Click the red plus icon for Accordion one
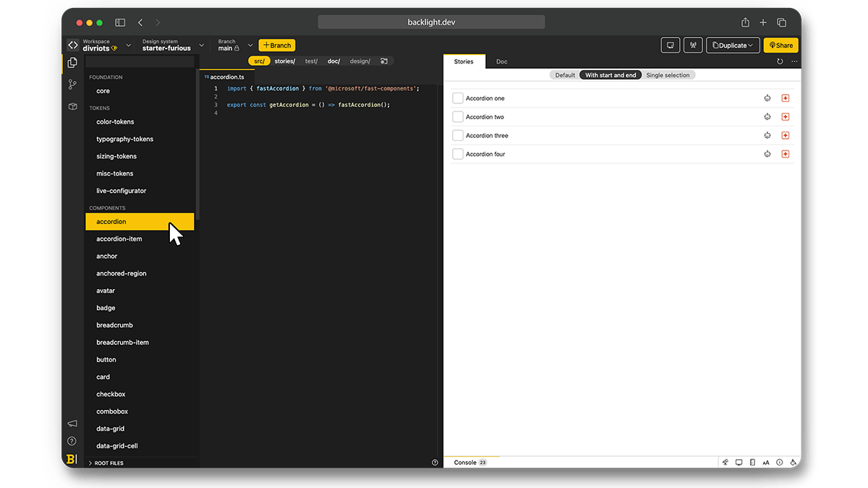 click(786, 98)
